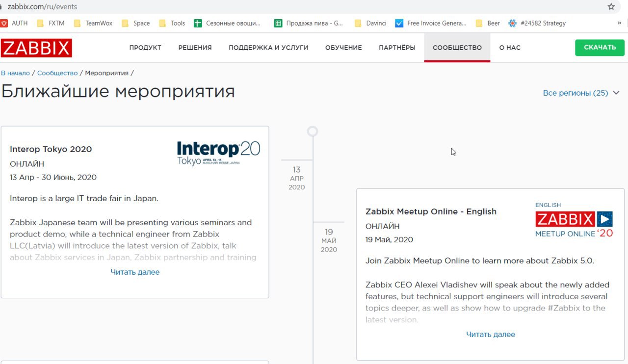The image size is (628, 364).
Task: Click text 'Interop is a large IT trade fair'
Action: pyautogui.click(x=84, y=199)
